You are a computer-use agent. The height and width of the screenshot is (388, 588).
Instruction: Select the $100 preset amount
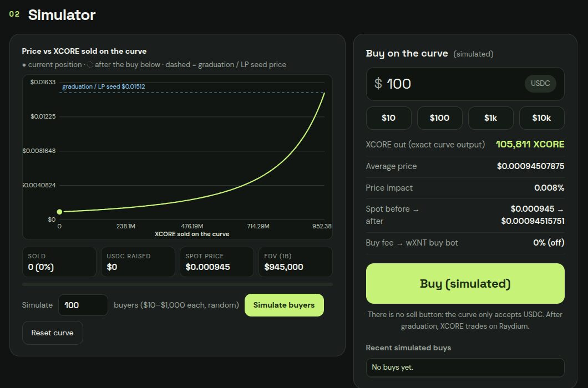click(x=439, y=118)
